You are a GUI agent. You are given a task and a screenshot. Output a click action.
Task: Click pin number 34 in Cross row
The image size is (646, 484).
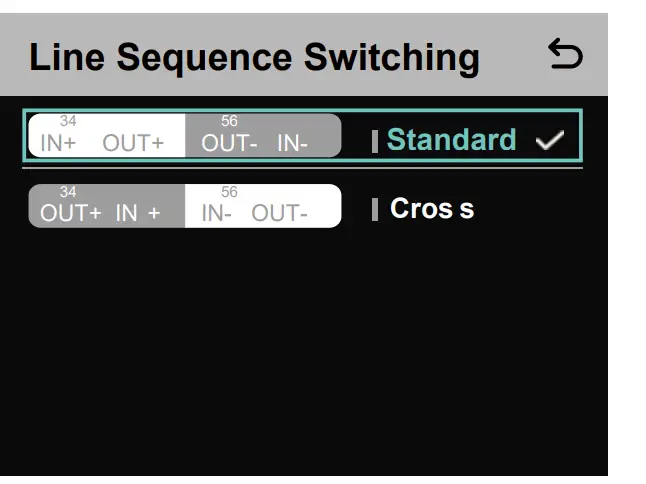click(x=68, y=192)
